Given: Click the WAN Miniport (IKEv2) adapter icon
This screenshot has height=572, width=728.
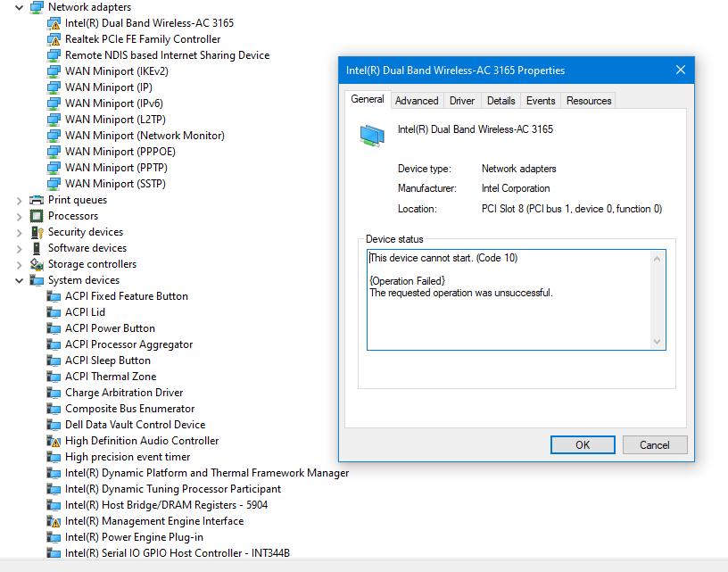Looking at the screenshot, I should point(54,71).
